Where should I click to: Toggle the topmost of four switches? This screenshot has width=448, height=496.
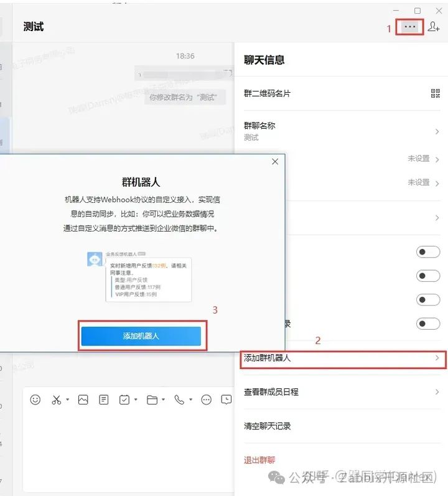(x=427, y=252)
